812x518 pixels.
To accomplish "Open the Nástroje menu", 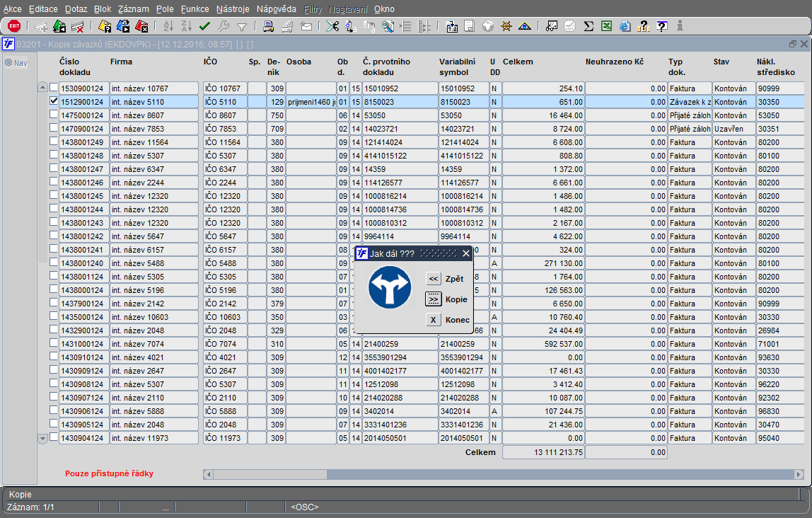I will pos(233,9).
